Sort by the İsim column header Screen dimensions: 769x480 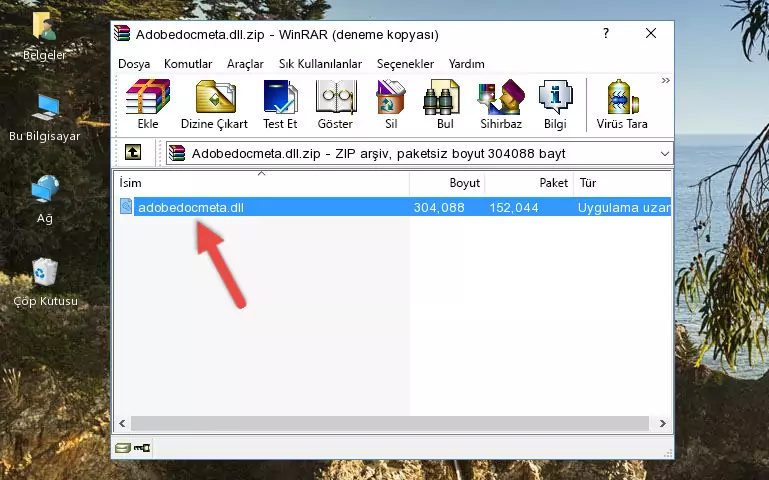click(262, 183)
